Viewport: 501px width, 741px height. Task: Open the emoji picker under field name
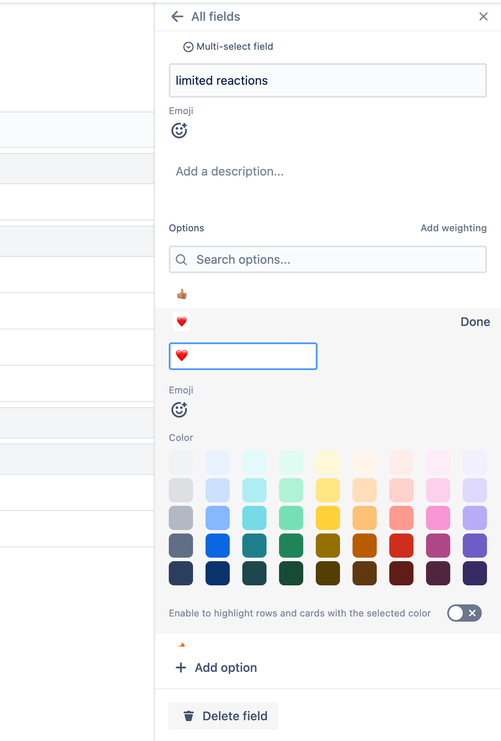click(179, 130)
